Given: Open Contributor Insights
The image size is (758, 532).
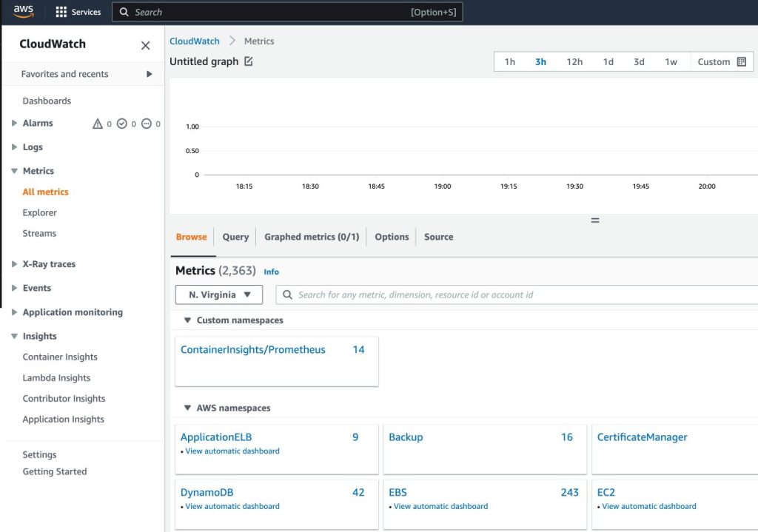Looking at the screenshot, I should pyautogui.click(x=64, y=399).
